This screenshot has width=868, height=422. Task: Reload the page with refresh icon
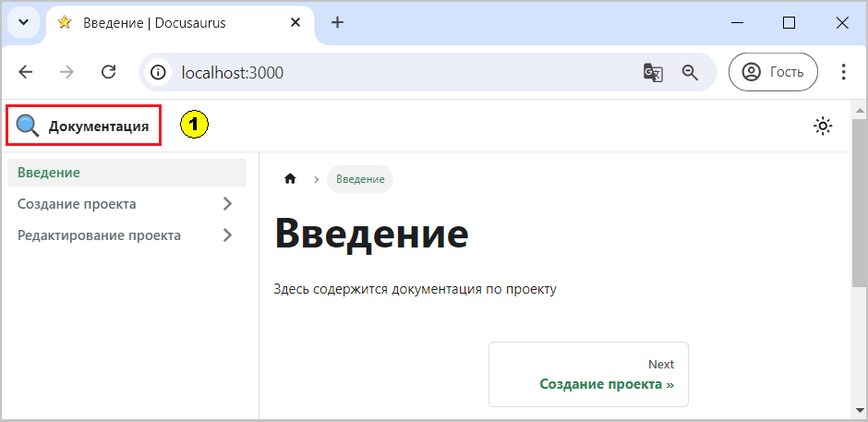pyautogui.click(x=109, y=72)
